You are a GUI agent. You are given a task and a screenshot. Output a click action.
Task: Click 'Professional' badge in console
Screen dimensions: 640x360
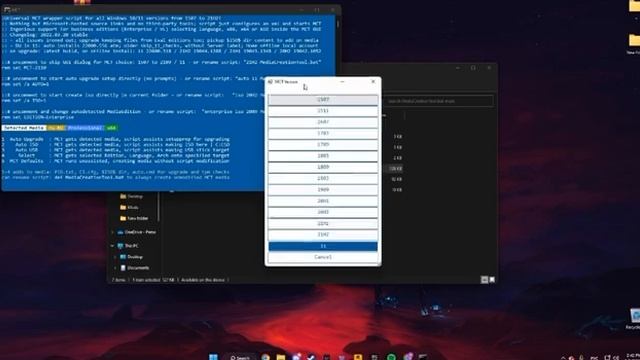pos(86,128)
